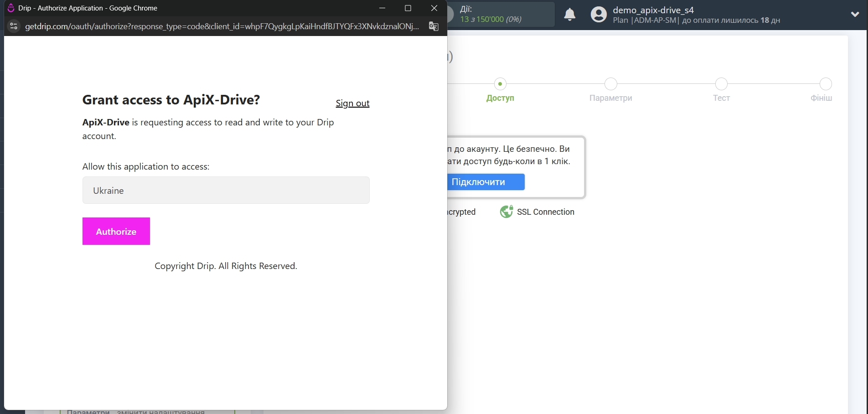Open site information icon beside URL

click(14, 26)
